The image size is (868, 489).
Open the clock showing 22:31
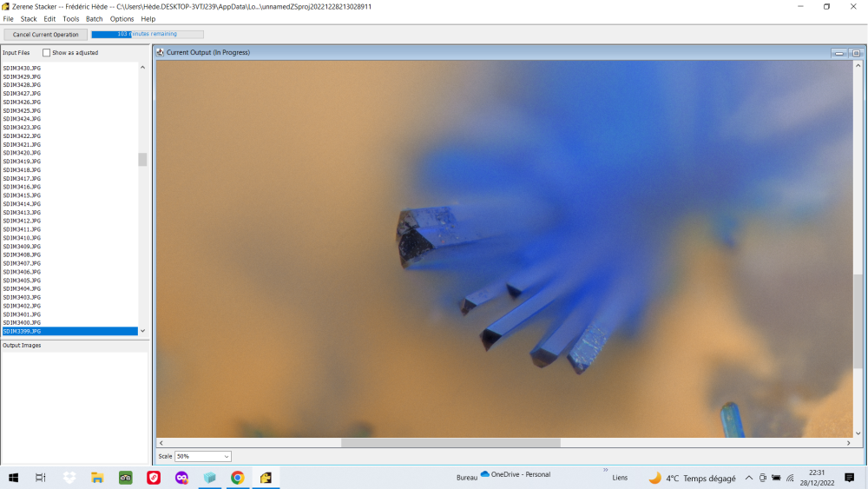pyautogui.click(x=817, y=478)
